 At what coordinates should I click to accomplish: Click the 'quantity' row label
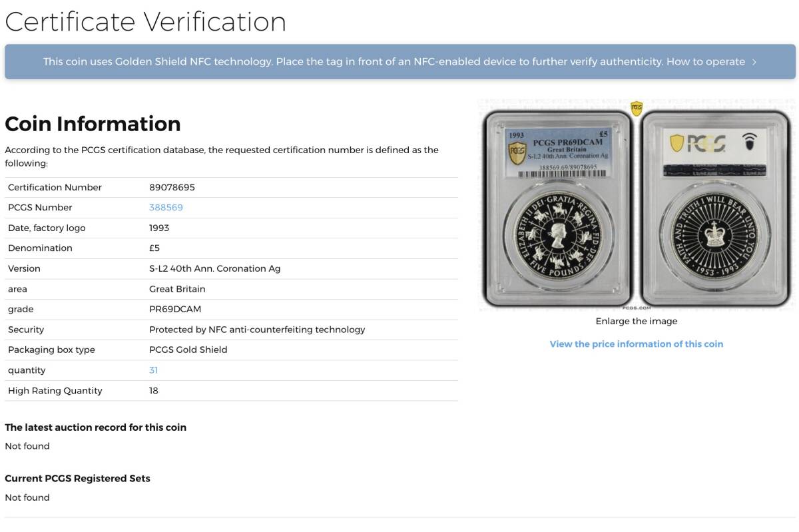pyautogui.click(x=27, y=370)
